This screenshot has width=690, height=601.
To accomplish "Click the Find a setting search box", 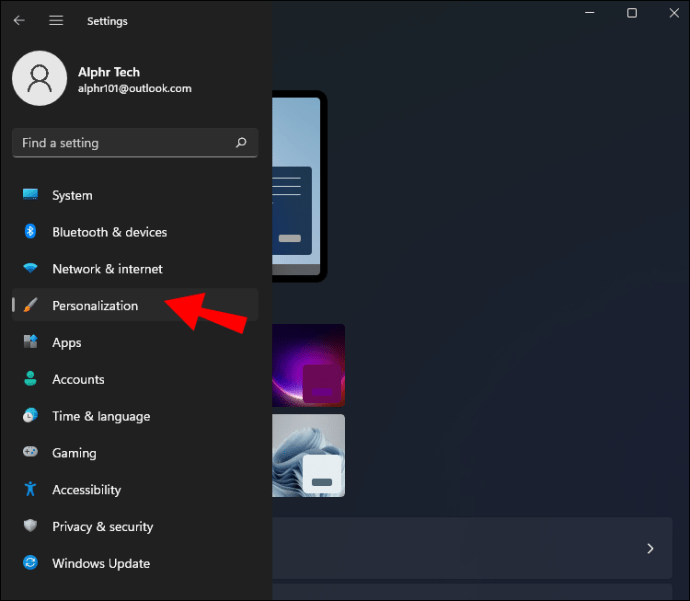I will click(x=125, y=143).
